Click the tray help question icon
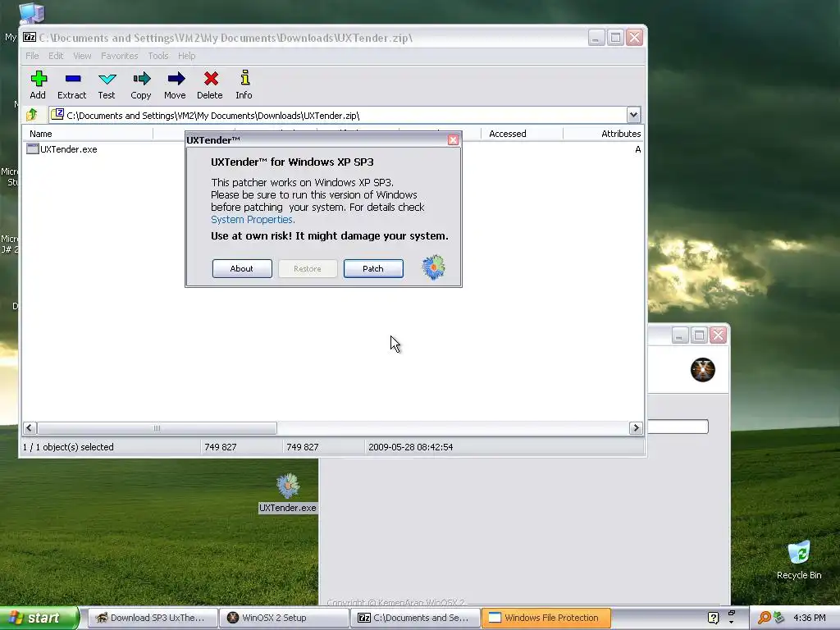The image size is (840, 630). [x=713, y=618]
